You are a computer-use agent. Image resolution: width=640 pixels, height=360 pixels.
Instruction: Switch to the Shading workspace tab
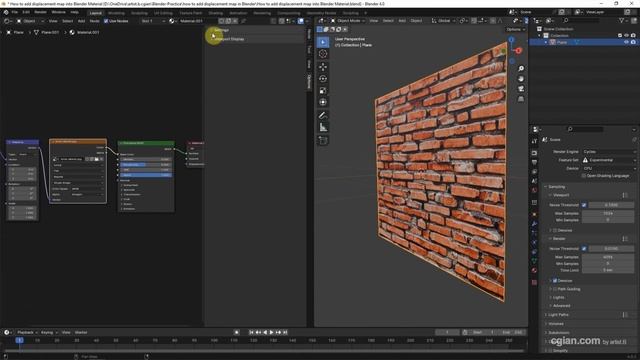(x=216, y=13)
